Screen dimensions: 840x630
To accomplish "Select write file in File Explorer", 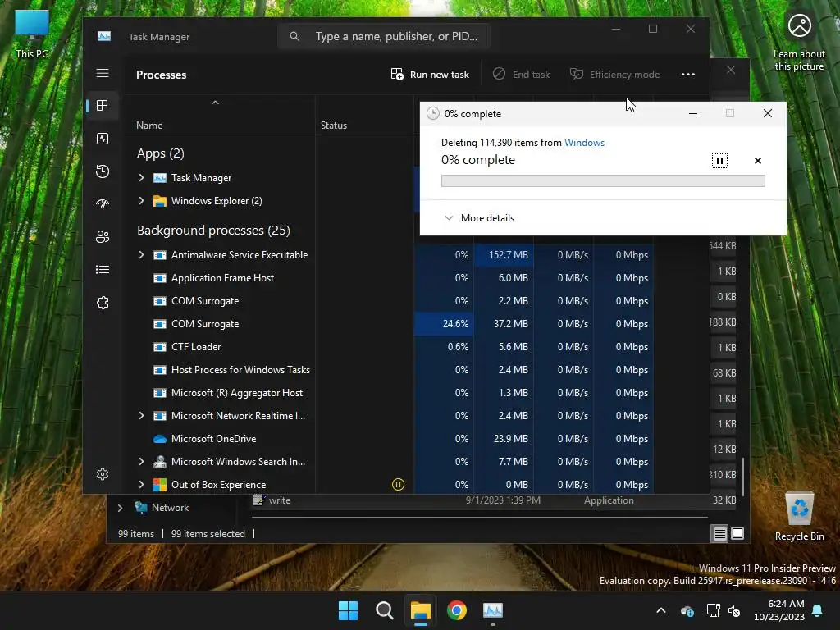I will [x=279, y=500].
